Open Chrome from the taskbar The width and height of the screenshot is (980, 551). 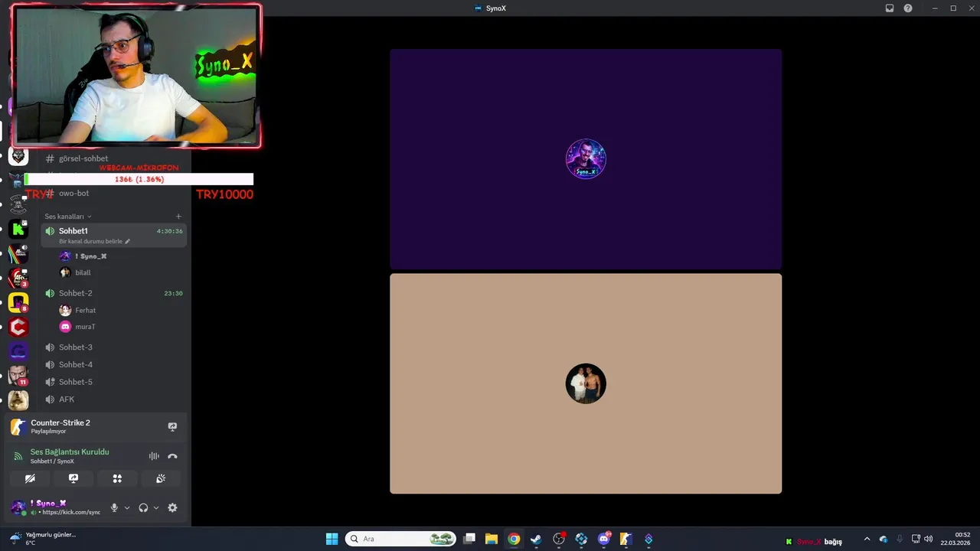point(514,539)
